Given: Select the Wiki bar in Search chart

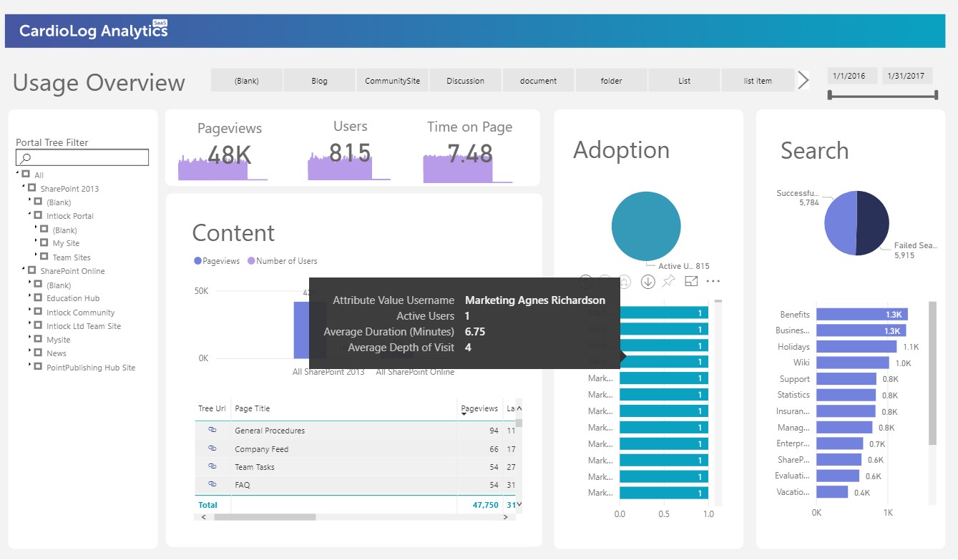Looking at the screenshot, I should [854, 363].
